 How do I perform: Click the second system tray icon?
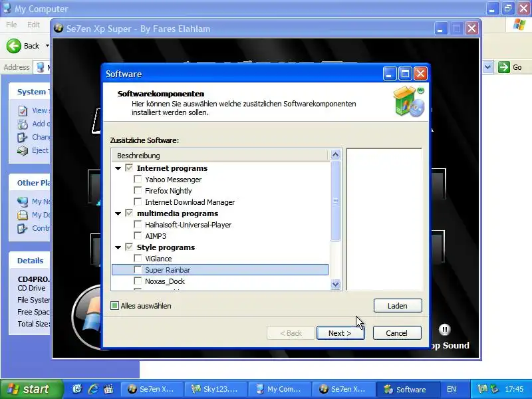(x=495, y=389)
